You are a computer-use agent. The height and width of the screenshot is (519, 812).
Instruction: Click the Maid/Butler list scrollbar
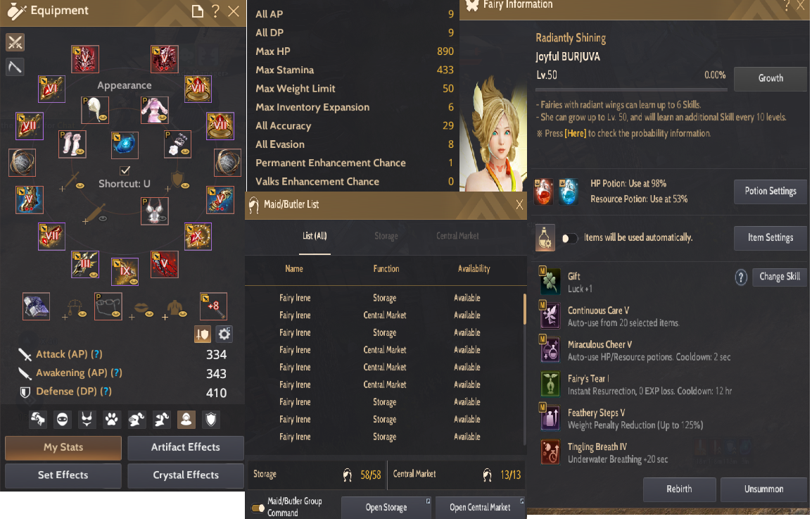pos(525,309)
